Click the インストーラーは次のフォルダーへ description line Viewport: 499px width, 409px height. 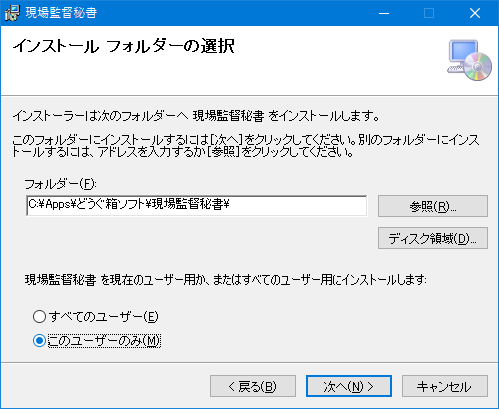tap(196, 116)
